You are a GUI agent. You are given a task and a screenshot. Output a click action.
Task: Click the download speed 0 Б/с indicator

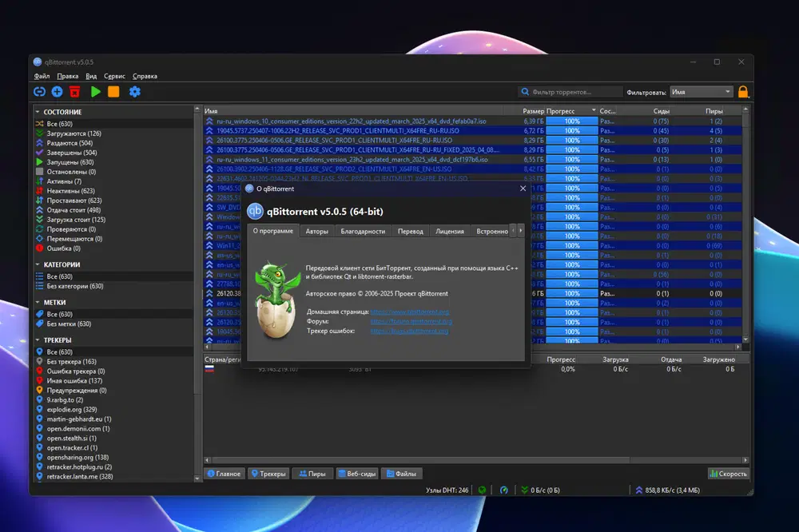[x=540, y=490]
